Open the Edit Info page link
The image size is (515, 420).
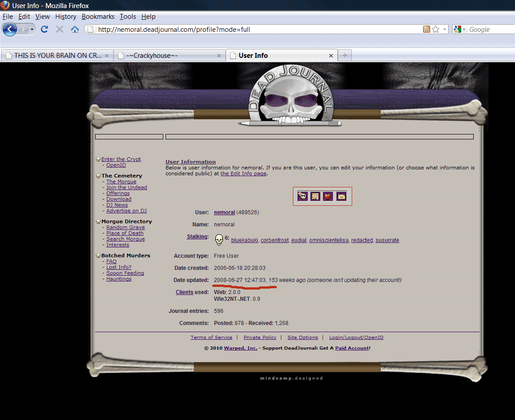tap(244, 173)
